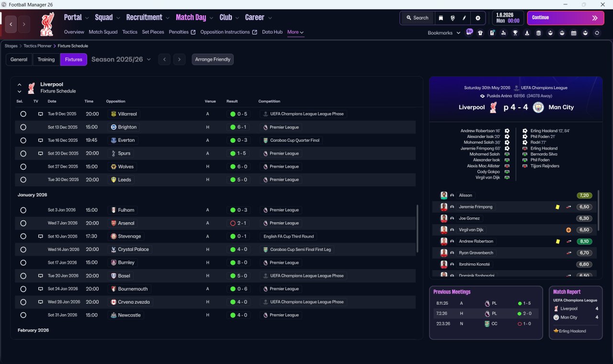Click the TV icon on the Everton row
The width and height of the screenshot is (613, 364).
coord(41,140)
